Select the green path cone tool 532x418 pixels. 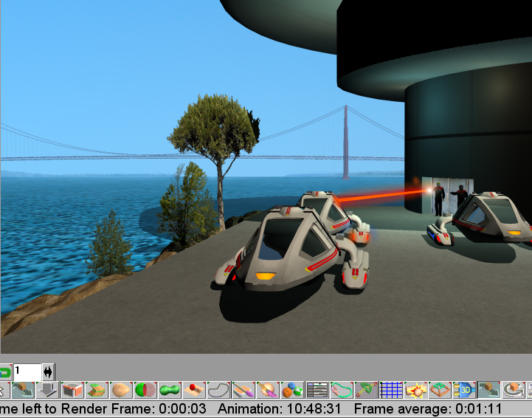(342, 390)
